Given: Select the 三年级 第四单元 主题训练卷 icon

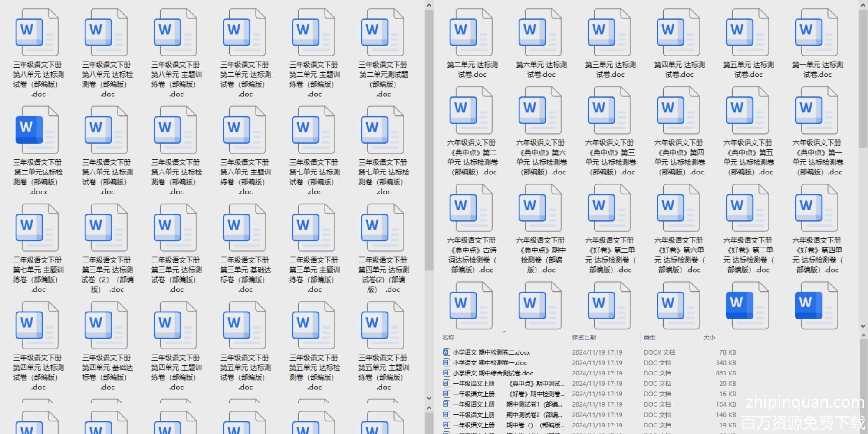Looking at the screenshot, I should [x=175, y=325].
